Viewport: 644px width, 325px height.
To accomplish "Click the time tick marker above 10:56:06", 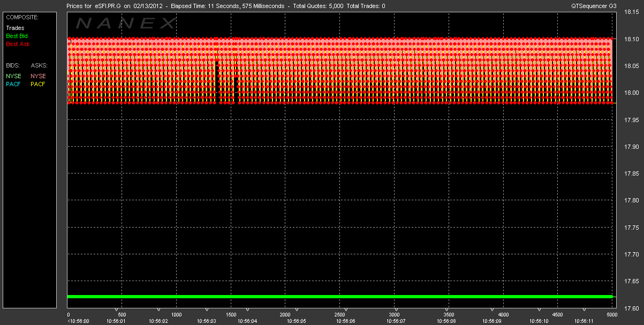I will (346, 309).
